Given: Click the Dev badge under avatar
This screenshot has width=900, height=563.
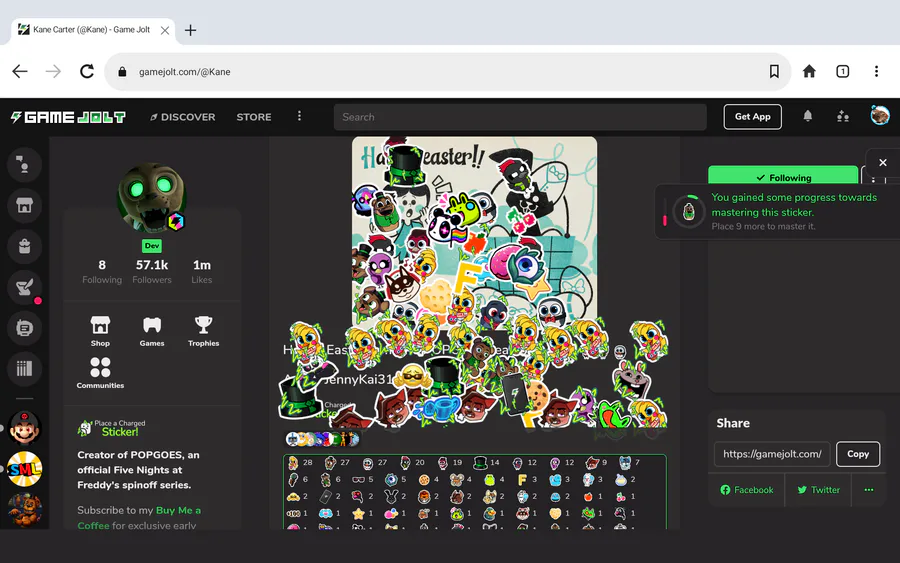Looking at the screenshot, I should point(152,246).
